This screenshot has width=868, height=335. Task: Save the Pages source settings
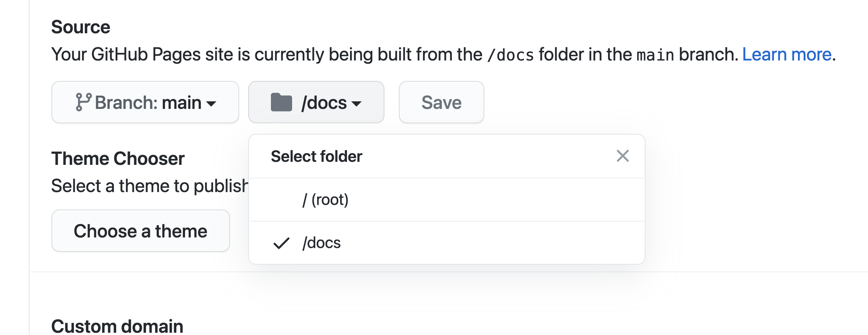pyautogui.click(x=441, y=102)
